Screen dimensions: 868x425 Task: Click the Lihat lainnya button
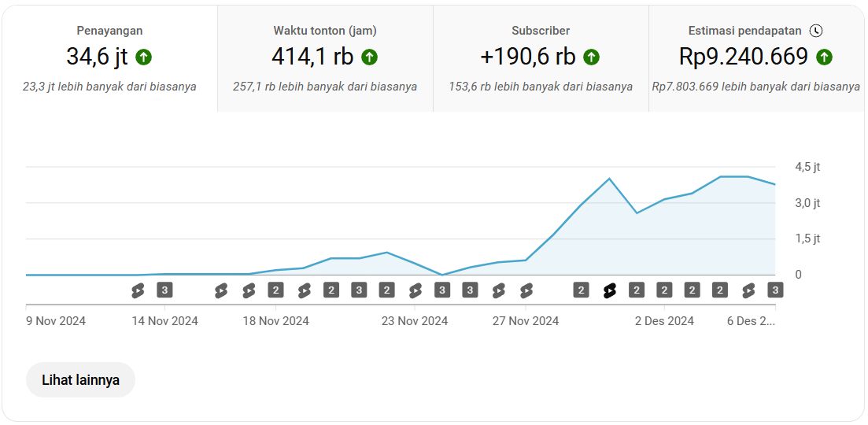pyautogui.click(x=80, y=380)
